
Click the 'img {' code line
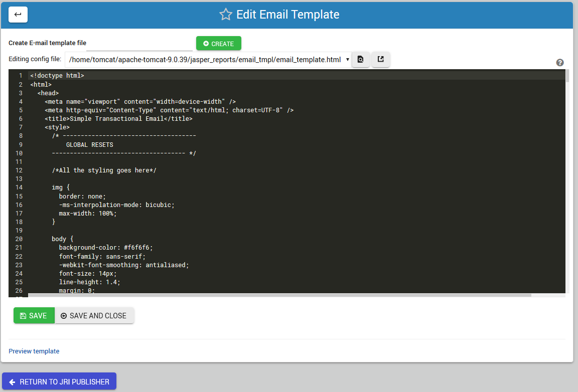click(61, 187)
